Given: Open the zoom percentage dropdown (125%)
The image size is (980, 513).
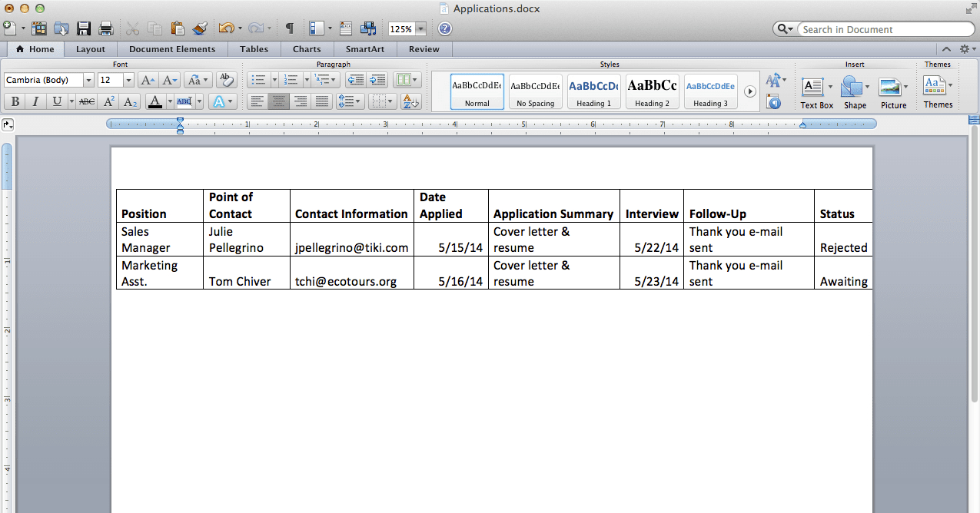Looking at the screenshot, I should click(420, 29).
